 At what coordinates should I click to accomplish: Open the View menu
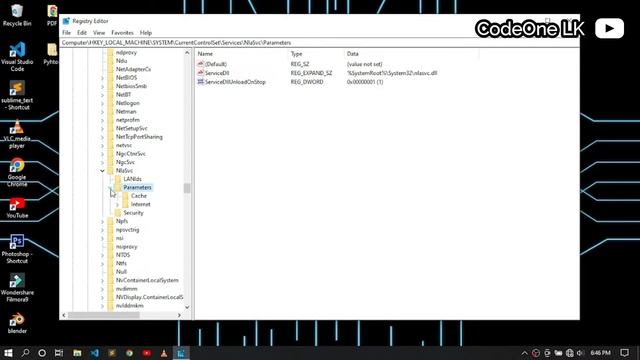point(99,33)
